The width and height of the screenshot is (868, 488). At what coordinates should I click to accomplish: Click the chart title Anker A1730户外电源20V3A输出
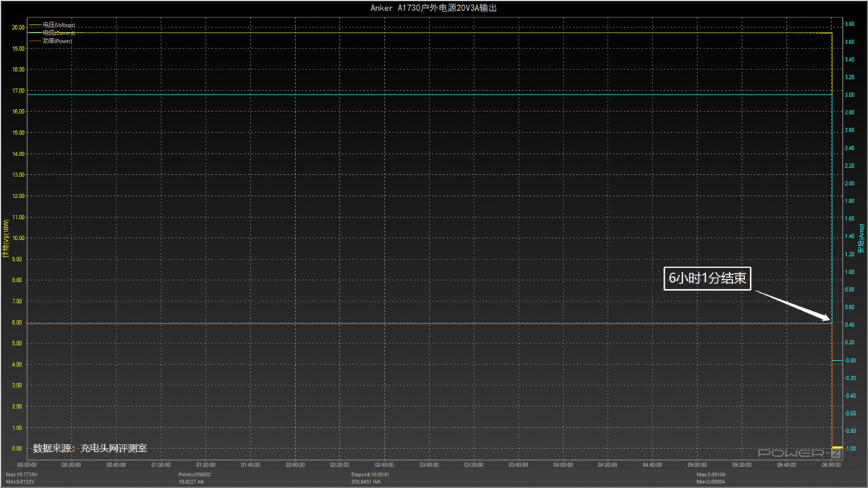click(x=433, y=8)
